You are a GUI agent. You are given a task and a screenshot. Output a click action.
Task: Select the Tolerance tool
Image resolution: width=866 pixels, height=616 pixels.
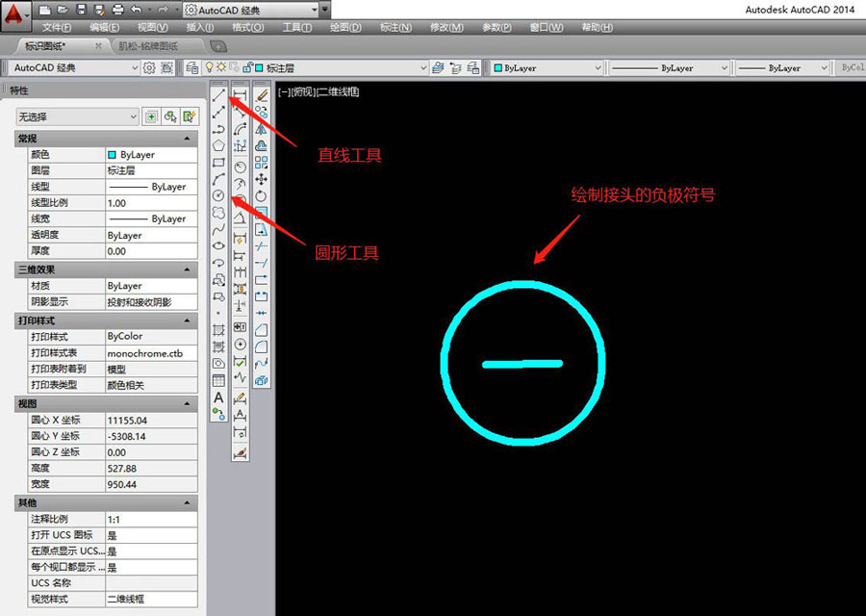tap(241, 327)
